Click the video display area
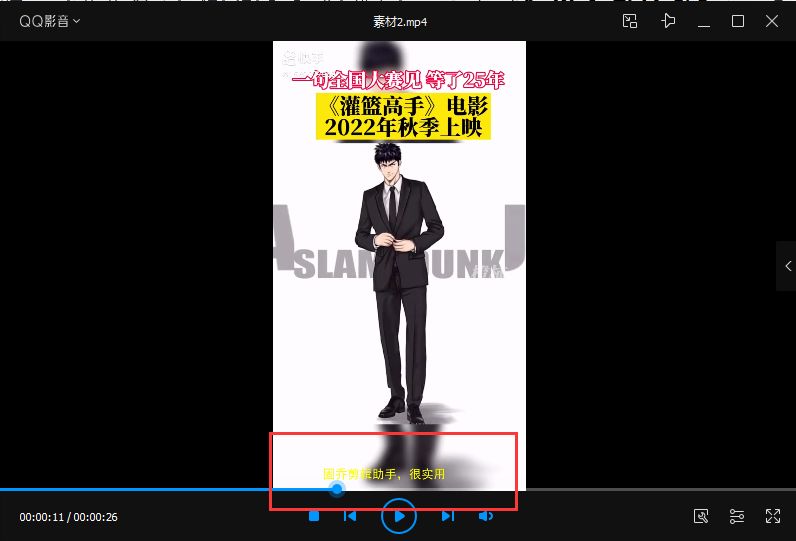796x541 pixels. [x=399, y=265]
